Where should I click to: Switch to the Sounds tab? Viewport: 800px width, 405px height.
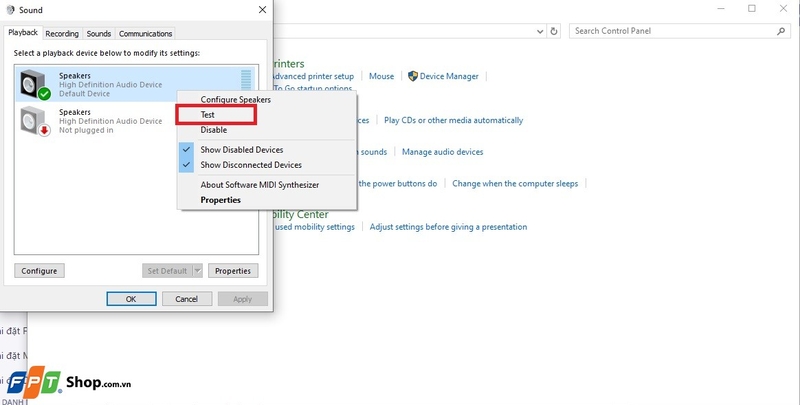pos(98,34)
